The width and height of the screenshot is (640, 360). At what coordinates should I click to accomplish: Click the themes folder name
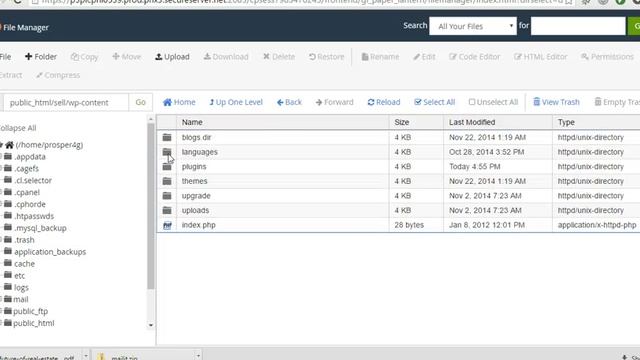194,181
